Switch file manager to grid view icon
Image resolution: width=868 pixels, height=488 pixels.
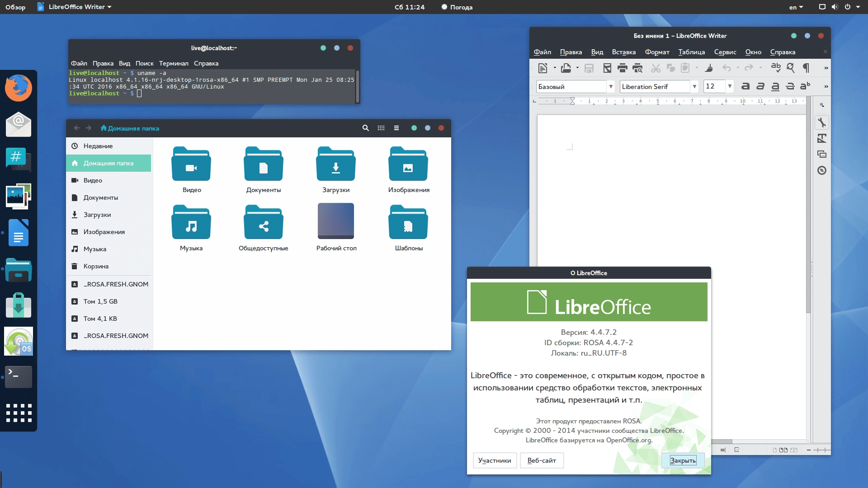pos(381,128)
